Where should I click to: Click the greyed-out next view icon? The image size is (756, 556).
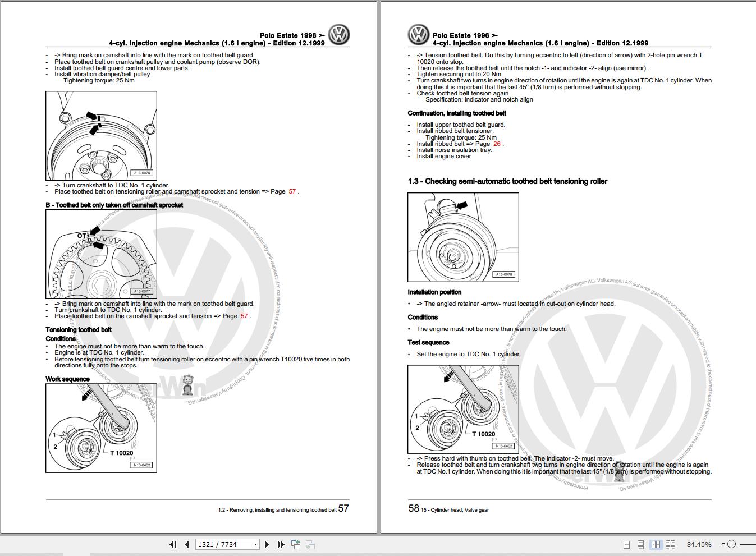(310, 544)
